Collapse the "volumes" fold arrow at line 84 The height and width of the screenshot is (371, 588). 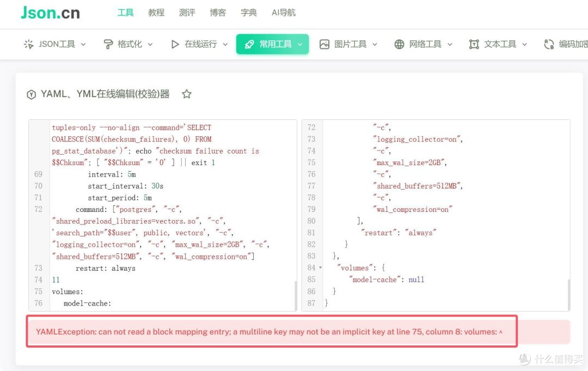point(320,267)
